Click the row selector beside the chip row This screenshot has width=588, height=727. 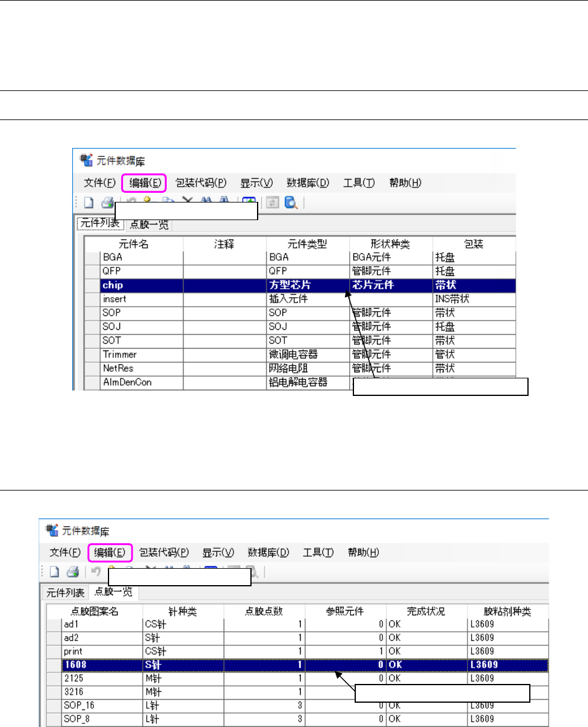pyautogui.click(x=92, y=285)
